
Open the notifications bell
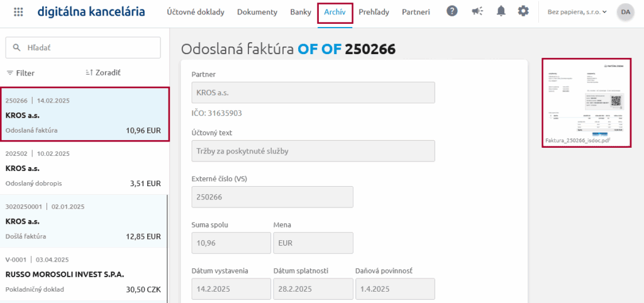(501, 11)
